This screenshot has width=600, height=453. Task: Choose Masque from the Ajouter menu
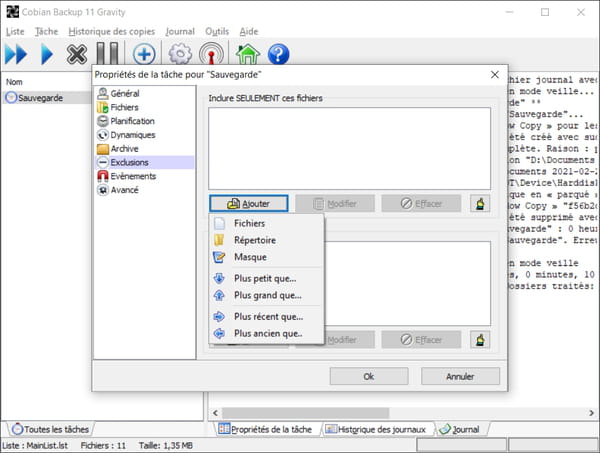point(267,257)
